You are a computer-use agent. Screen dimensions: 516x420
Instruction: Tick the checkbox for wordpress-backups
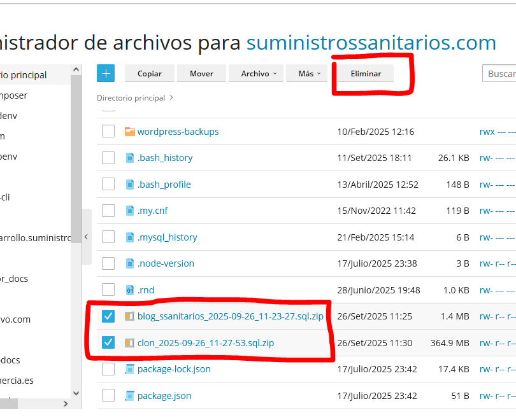coord(108,132)
